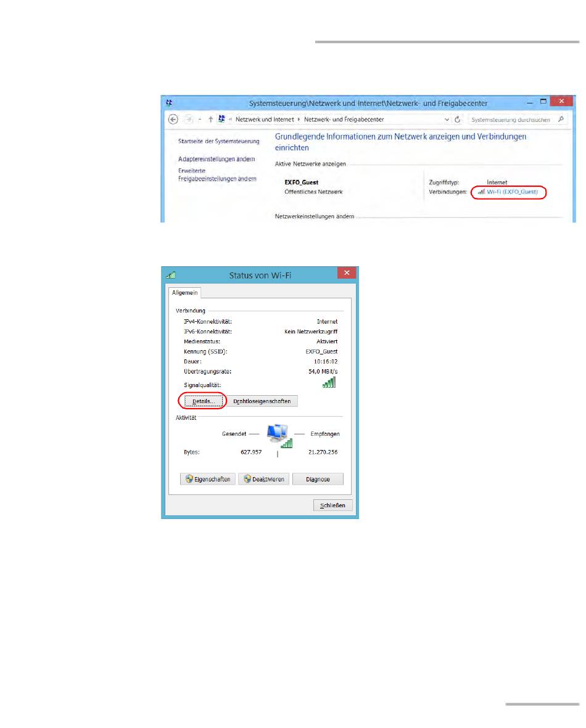This screenshot has height=728, width=586.
Task: Click the forward arrow in Control Panel
Action: coord(190,120)
